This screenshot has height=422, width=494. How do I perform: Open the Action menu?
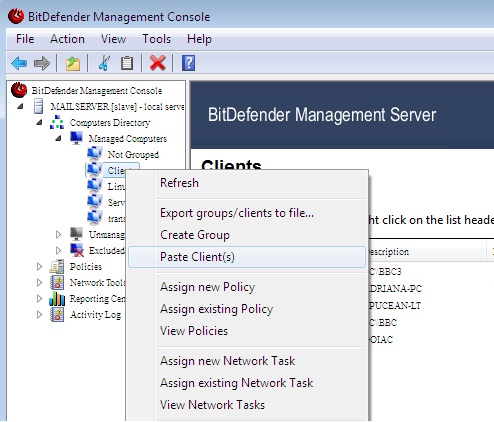tap(67, 39)
